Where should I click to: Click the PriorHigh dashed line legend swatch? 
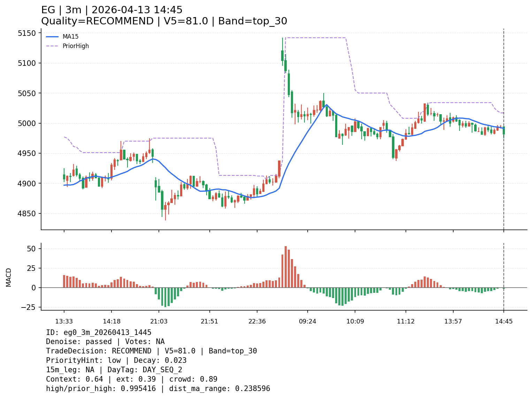pyautogui.click(x=53, y=46)
